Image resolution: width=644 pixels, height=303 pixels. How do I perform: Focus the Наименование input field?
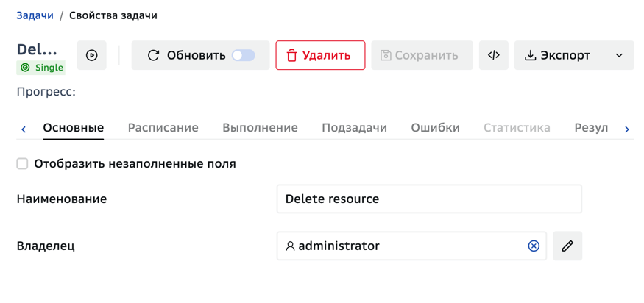click(429, 199)
